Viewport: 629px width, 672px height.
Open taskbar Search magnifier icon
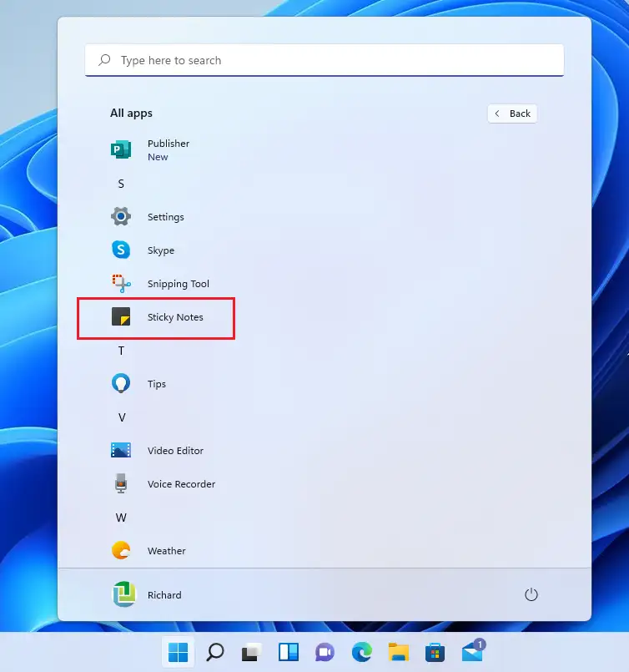pyautogui.click(x=215, y=652)
